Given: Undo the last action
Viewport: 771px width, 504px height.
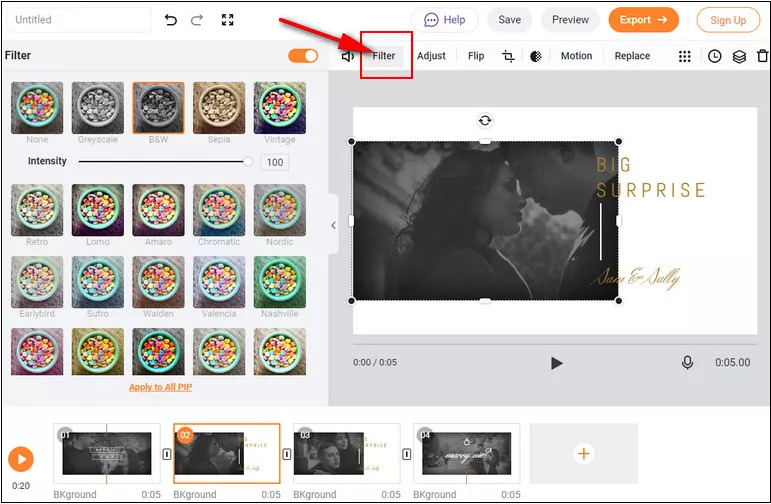Looking at the screenshot, I should pyautogui.click(x=171, y=20).
